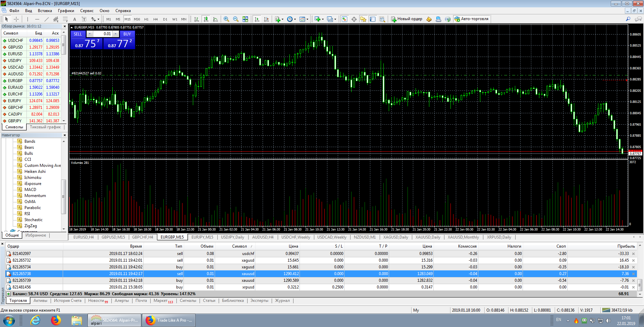Open the profiles dropdown
644x327 pixels.
pyautogui.click(x=335, y=19)
